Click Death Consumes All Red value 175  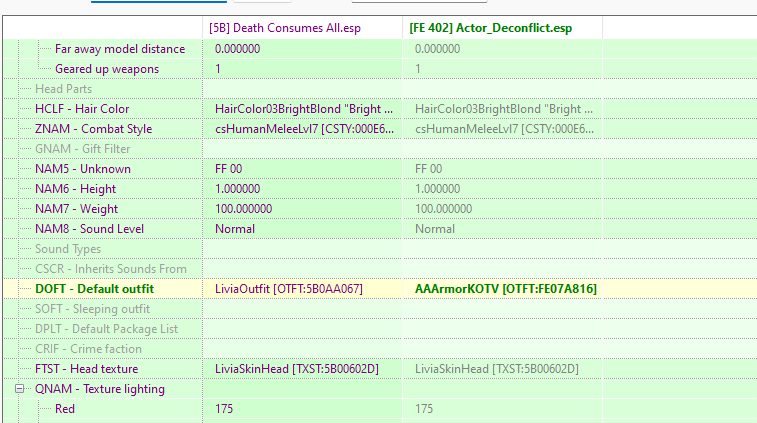coord(302,409)
